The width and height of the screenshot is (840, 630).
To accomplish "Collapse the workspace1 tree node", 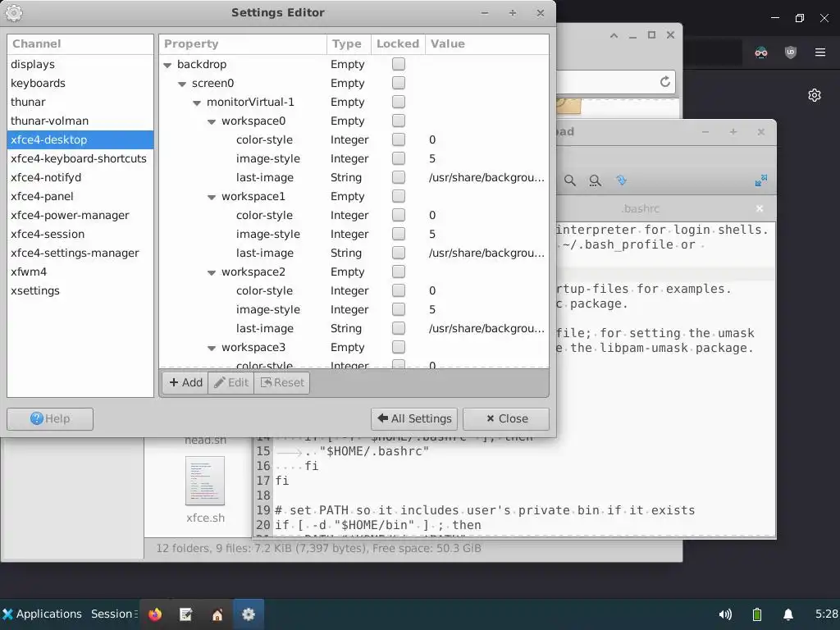I will pos(212,197).
